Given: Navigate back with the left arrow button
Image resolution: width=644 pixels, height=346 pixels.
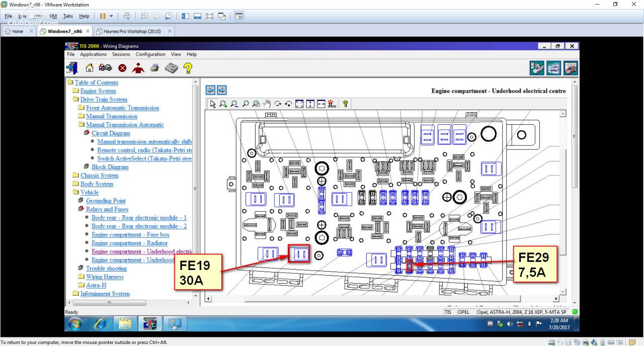Looking at the screenshot, I should [x=210, y=90].
